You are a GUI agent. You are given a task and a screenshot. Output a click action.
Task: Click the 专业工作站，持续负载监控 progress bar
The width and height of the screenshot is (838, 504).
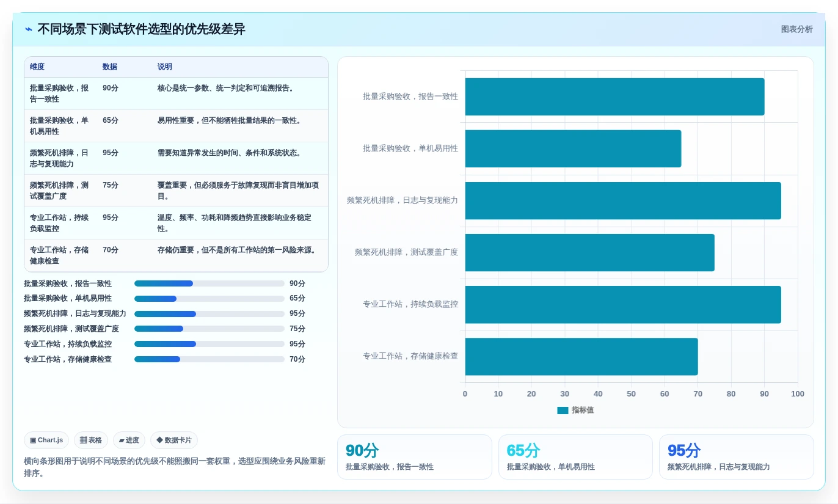pos(209,344)
